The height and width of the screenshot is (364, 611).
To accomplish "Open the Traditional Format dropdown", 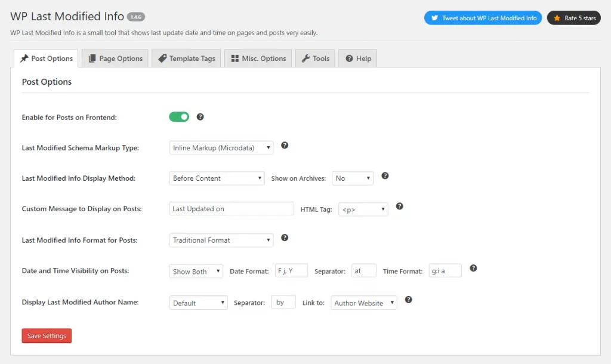I will click(x=221, y=240).
